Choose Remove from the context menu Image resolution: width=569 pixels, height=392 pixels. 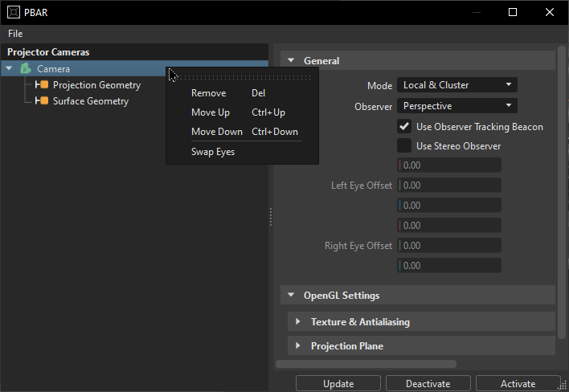(242, 93)
